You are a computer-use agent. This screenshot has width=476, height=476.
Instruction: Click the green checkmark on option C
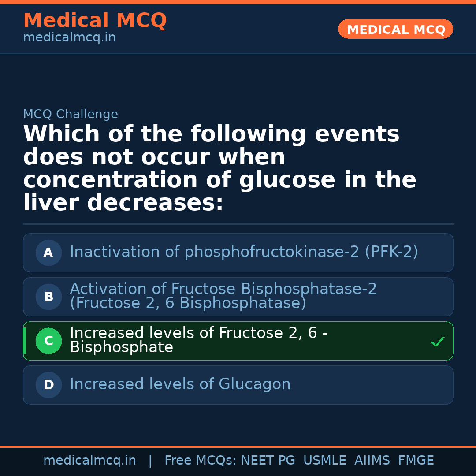[437, 342]
